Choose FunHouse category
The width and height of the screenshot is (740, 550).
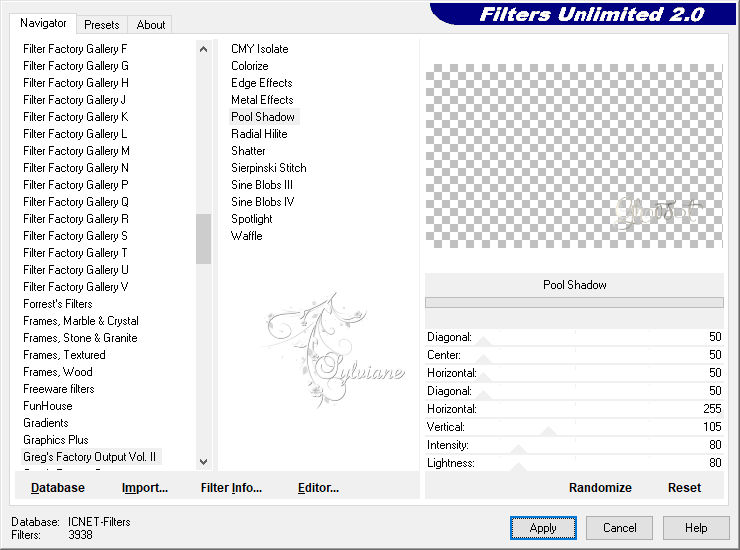[48, 406]
